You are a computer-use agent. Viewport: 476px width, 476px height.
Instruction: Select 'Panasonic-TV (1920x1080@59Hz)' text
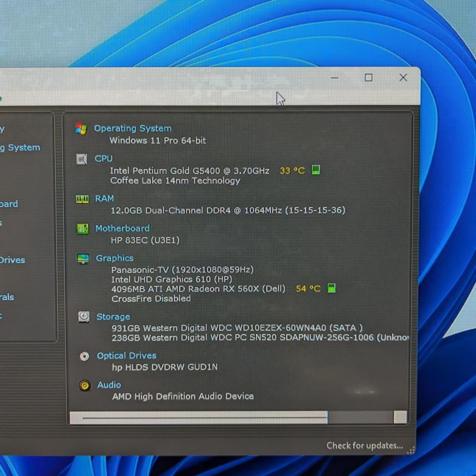click(182, 270)
